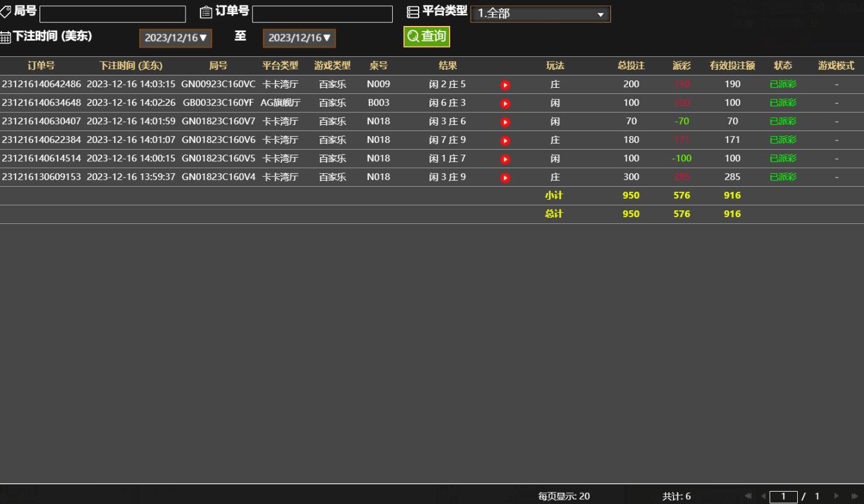Click the 订单号 text input field
864x504 pixels.
[322, 14]
